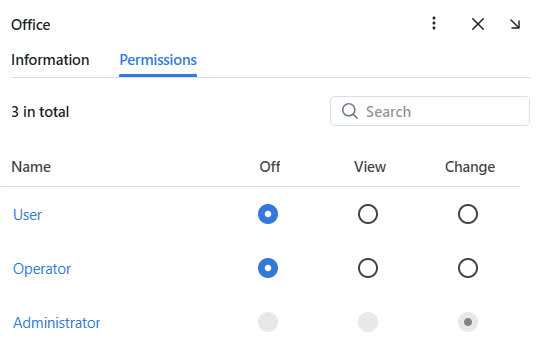Image resolution: width=539 pixels, height=364 pixels.
Task: Set User permission to Change
Action: [x=468, y=214]
